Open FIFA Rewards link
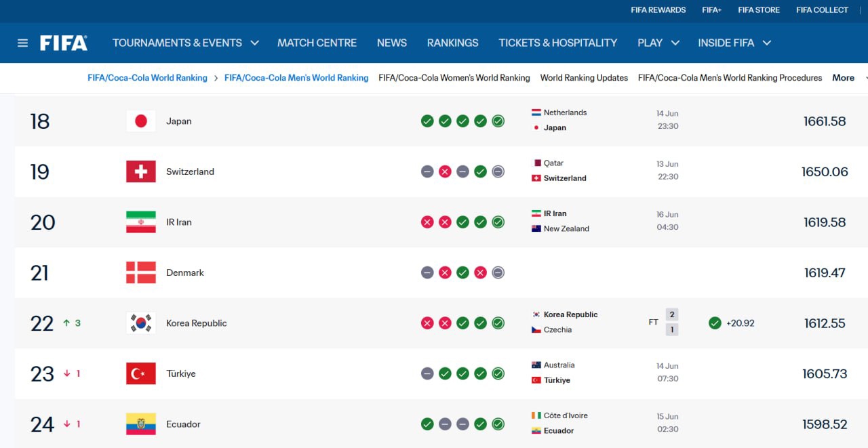 (x=658, y=10)
